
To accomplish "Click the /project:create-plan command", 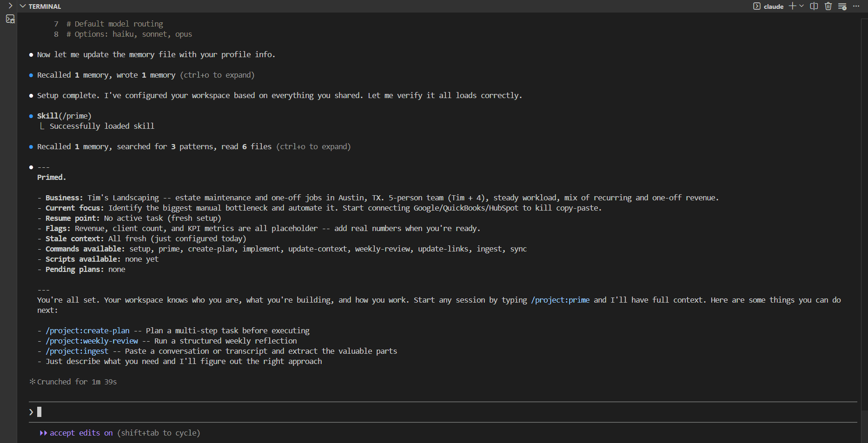I will click(x=87, y=331).
